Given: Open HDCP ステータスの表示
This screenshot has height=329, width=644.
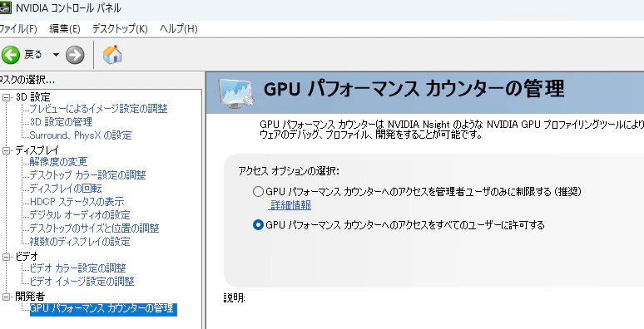Looking at the screenshot, I should click(77, 201).
